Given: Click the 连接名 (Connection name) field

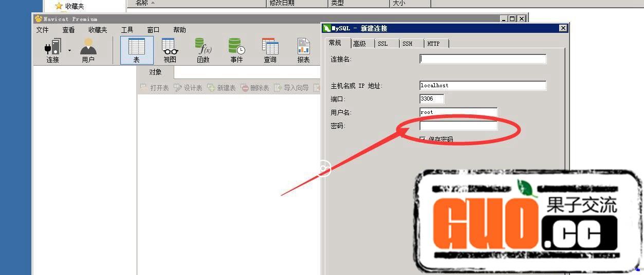Looking at the screenshot, I should 483,59.
